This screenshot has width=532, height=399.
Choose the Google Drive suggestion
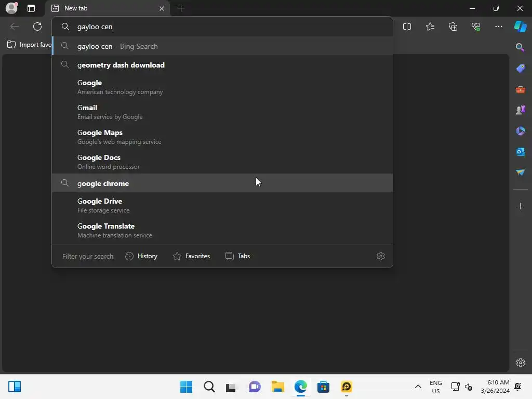point(222,205)
